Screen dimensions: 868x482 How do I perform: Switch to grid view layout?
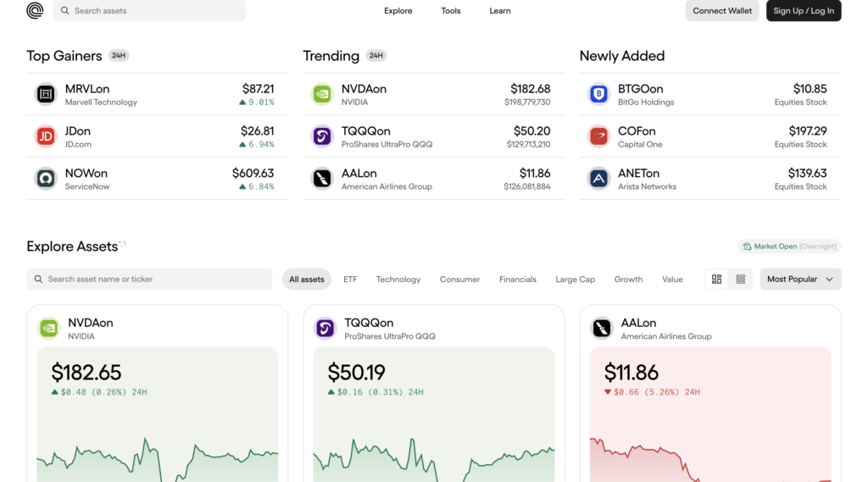click(x=716, y=280)
